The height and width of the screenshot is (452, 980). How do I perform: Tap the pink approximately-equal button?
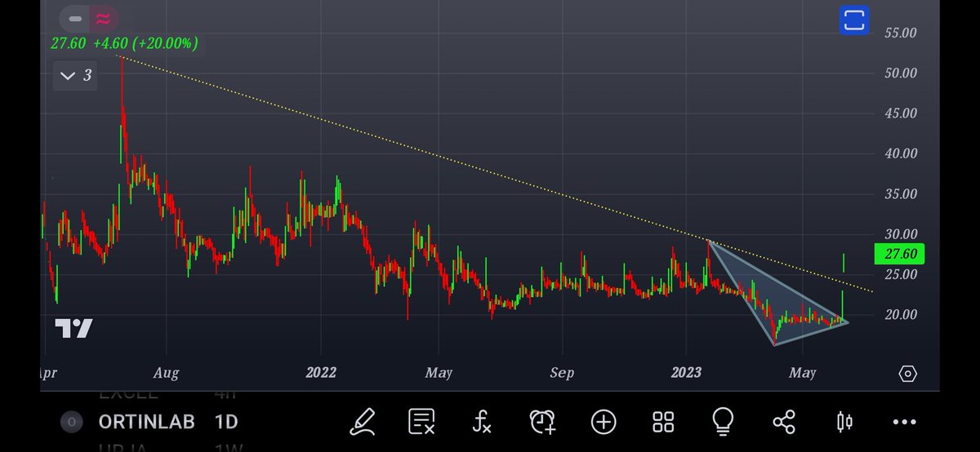click(104, 19)
